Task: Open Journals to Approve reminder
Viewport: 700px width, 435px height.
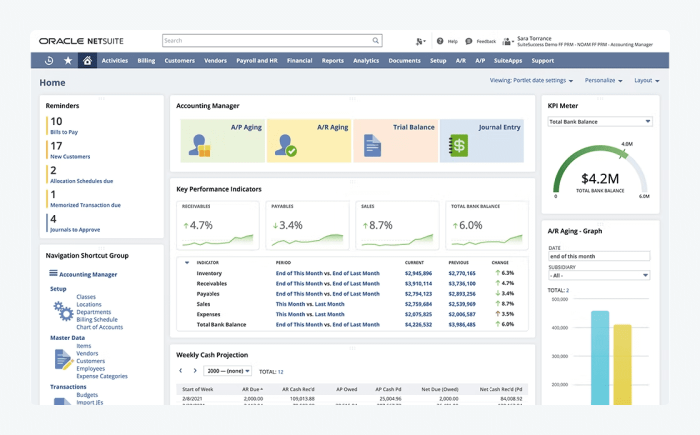Action: pos(75,230)
